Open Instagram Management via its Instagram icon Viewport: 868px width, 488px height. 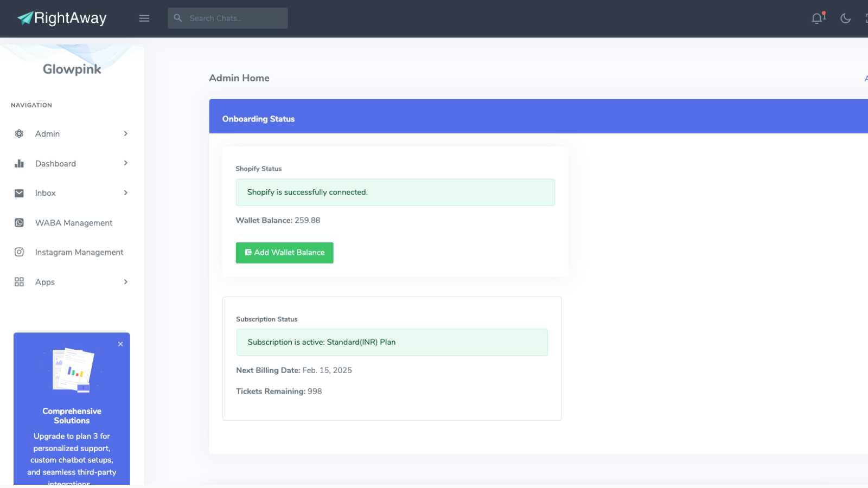click(19, 252)
